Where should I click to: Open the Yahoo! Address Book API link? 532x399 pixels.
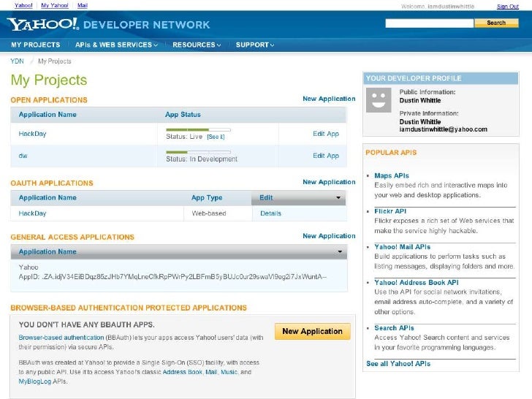(x=417, y=282)
